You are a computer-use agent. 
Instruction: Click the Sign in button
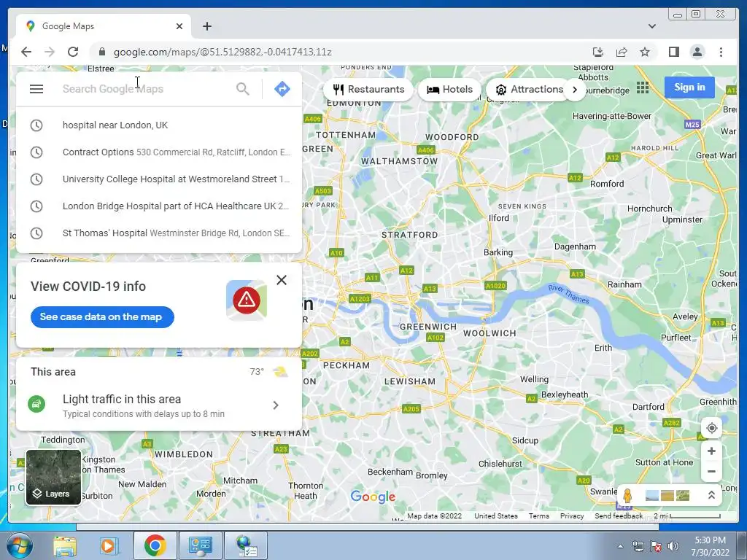(689, 87)
